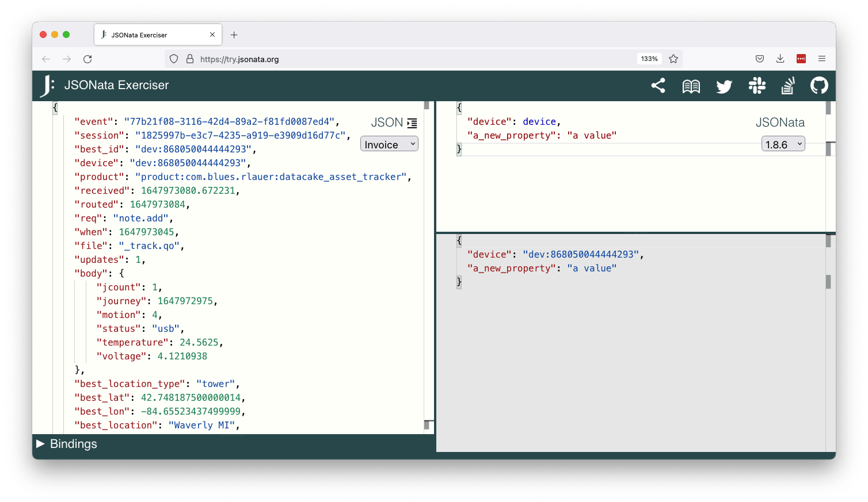Click the "session" UUID value
The height and width of the screenshot is (502, 868).
[240, 135]
